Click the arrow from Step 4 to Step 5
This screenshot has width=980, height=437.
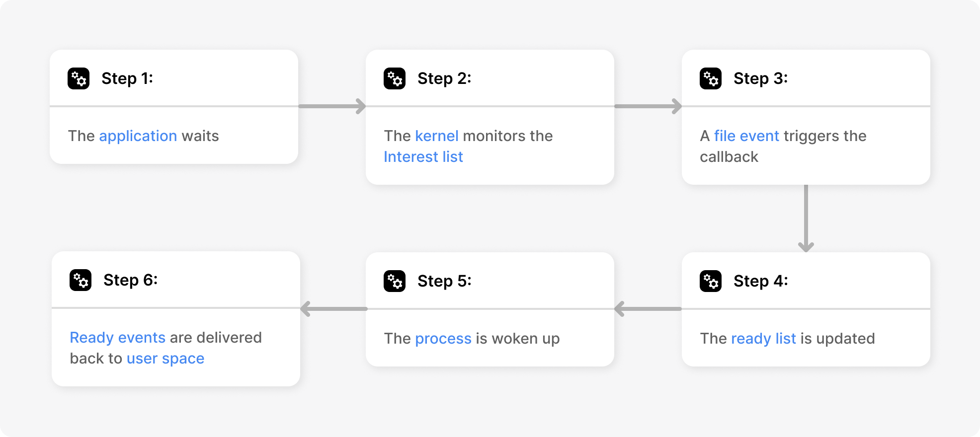pos(648,308)
